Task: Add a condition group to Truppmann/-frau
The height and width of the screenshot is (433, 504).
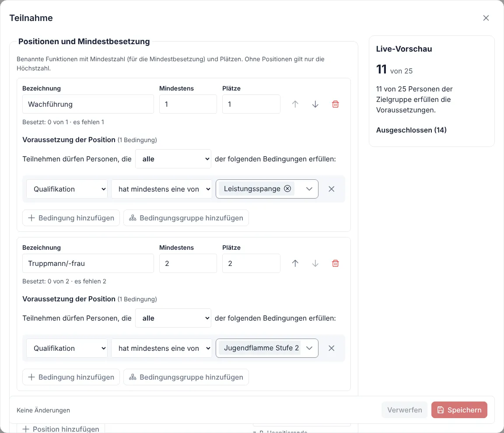Action: (x=186, y=377)
